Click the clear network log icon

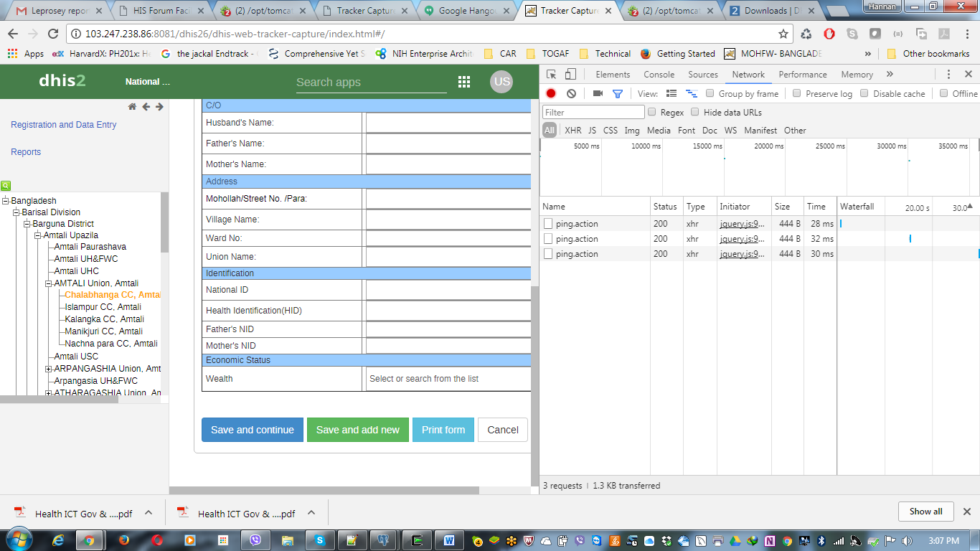571,93
